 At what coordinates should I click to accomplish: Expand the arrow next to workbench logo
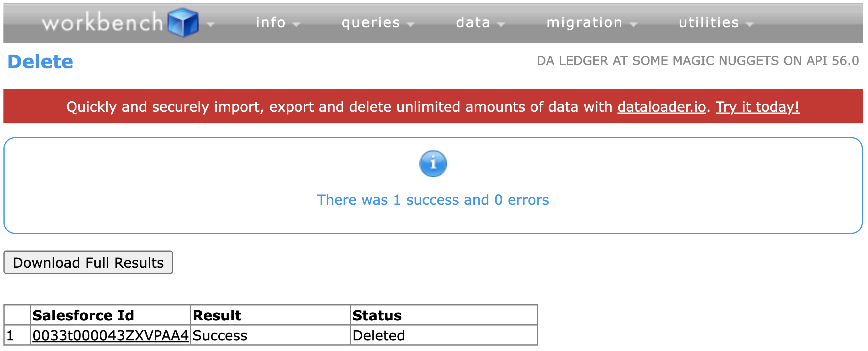point(211,24)
